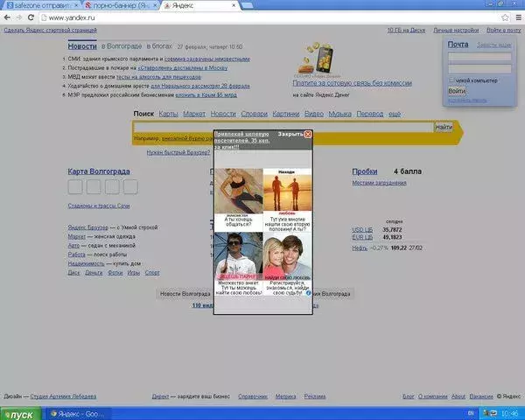Open the Windows Пуск start button

pos(21,414)
